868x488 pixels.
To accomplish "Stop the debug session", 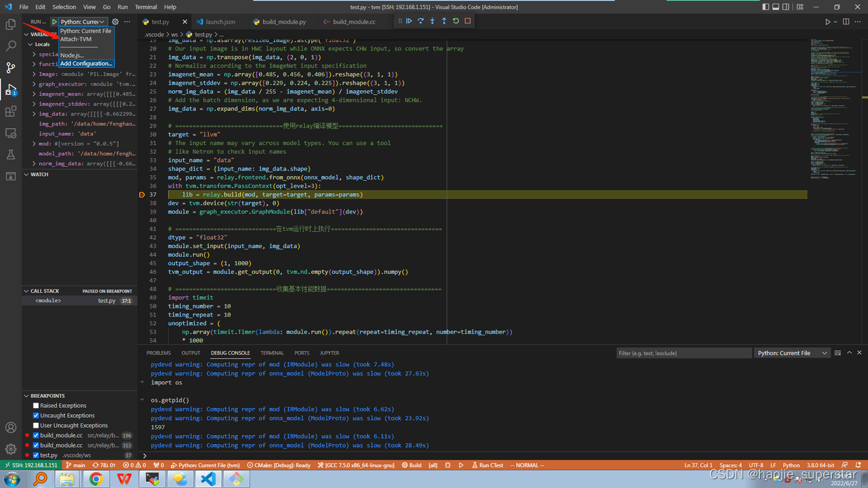I will (x=467, y=21).
